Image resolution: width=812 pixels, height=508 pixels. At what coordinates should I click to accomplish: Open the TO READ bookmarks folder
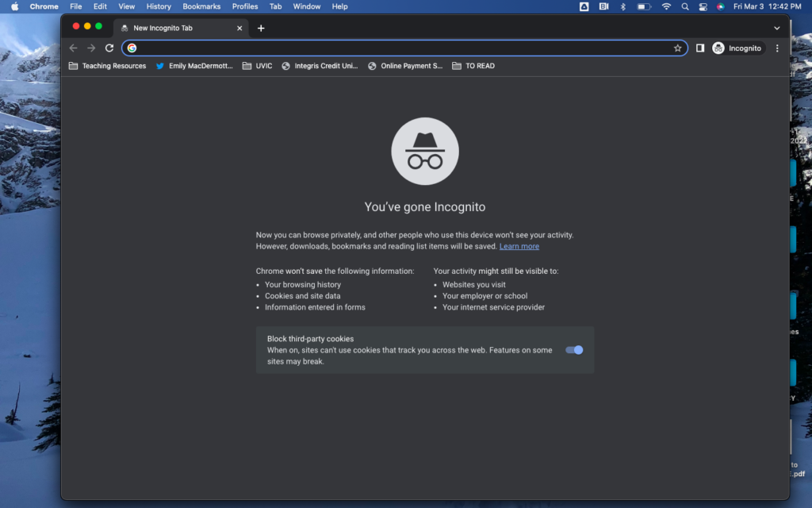473,66
